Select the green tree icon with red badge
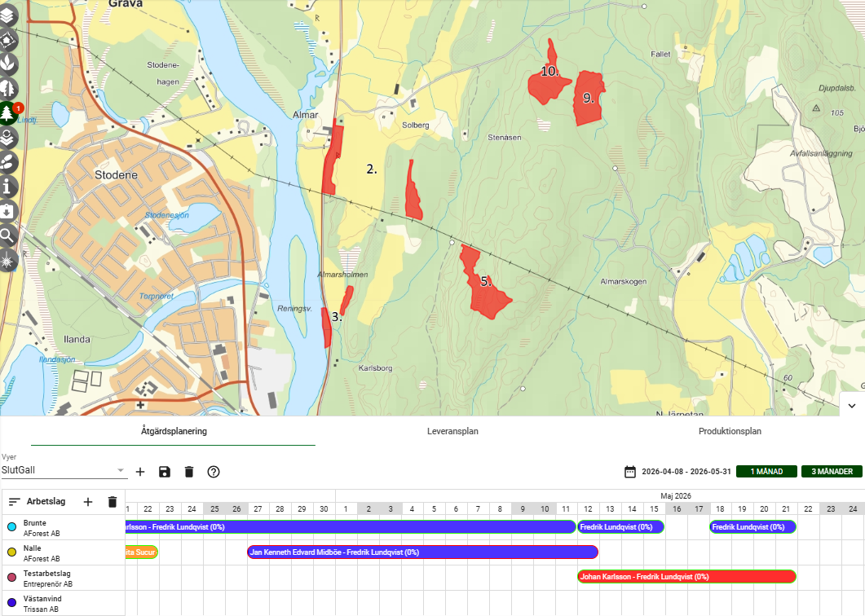Viewport: 865px width, 616px height. coord(8,112)
